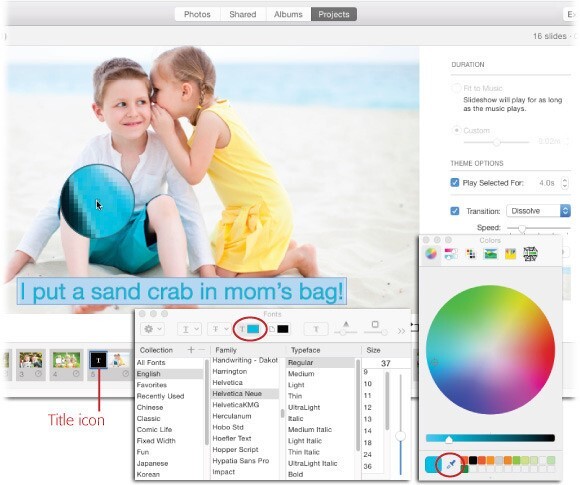Select the Fit to Music radio button

(x=456, y=88)
